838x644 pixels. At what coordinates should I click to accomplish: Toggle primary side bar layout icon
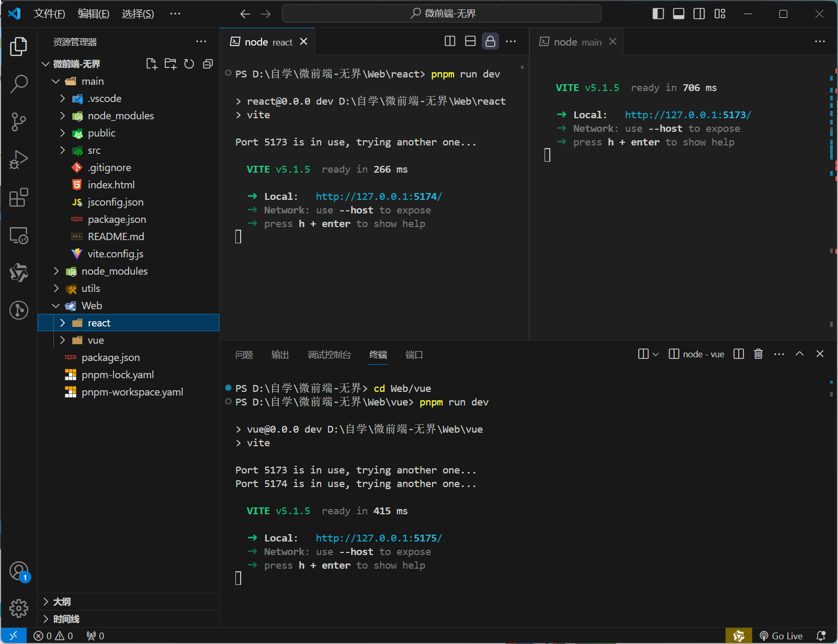658,14
